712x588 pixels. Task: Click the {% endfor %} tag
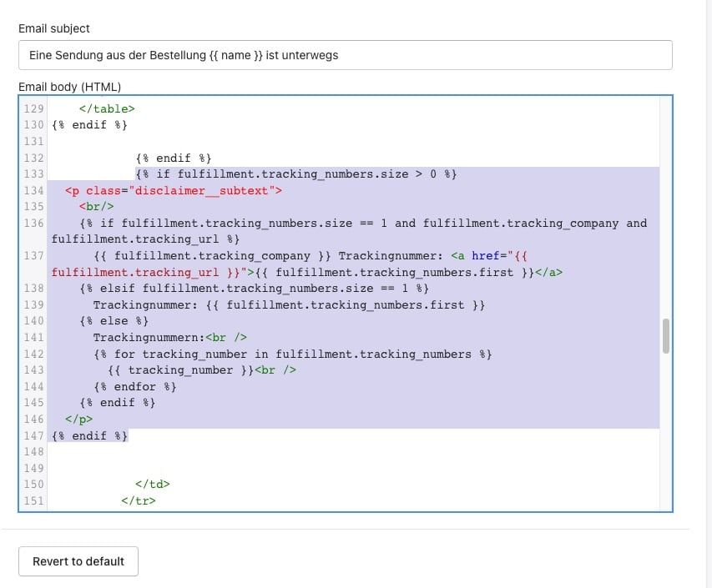pyautogui.click(x=134, y=386)
